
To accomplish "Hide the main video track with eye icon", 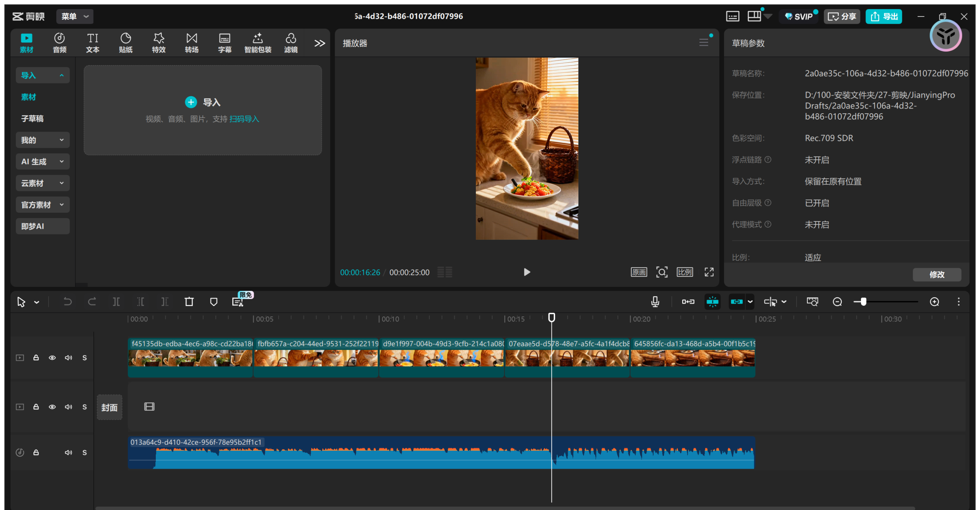I will (x=52, y=358).
